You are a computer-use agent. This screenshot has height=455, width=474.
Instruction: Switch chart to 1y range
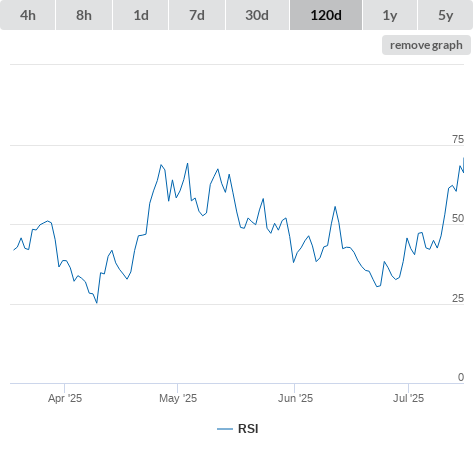(x=390, y=15)
